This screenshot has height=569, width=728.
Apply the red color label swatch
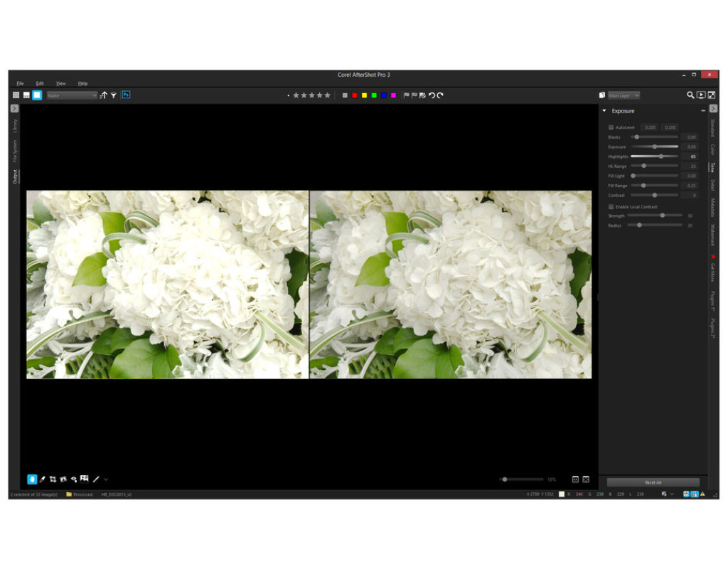(x=355, y=95)
